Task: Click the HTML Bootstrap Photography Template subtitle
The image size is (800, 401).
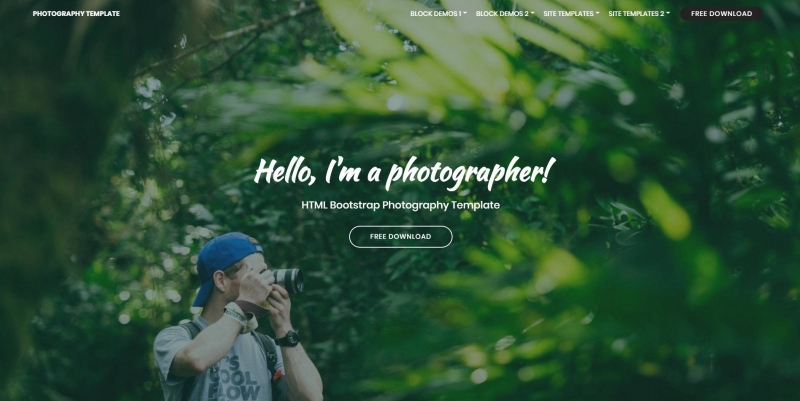Action: (x=401, y=205)
